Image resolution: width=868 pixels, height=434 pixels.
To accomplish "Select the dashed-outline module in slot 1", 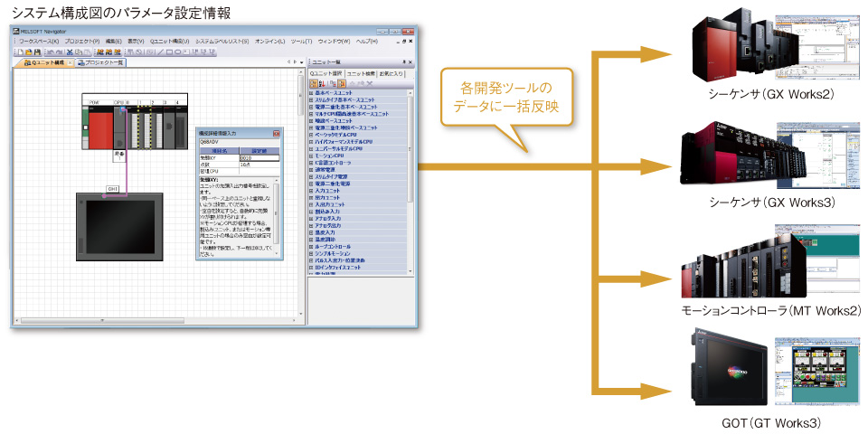I will [146, 127].
